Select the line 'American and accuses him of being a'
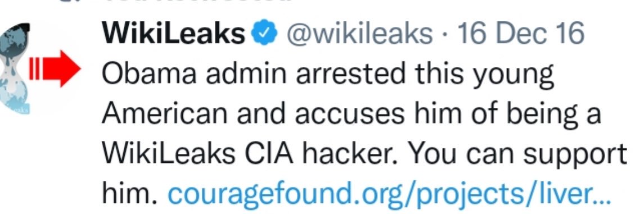 (351, 114)
